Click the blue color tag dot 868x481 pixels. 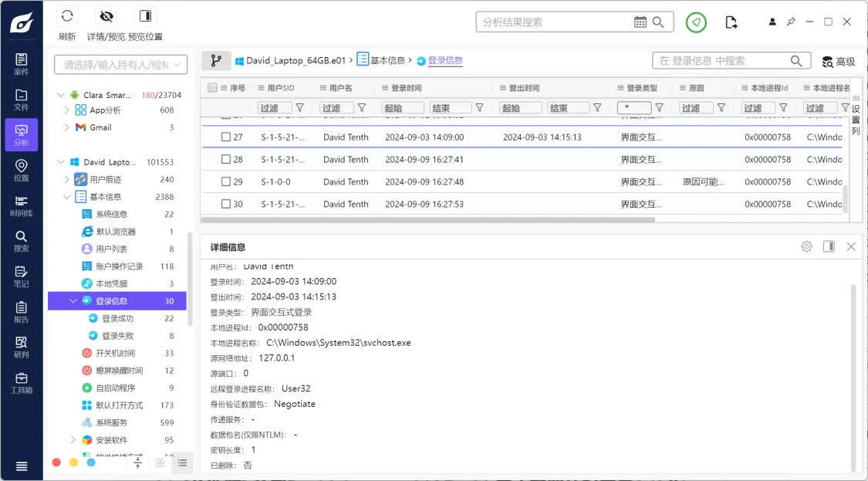(x=91, y=462)
